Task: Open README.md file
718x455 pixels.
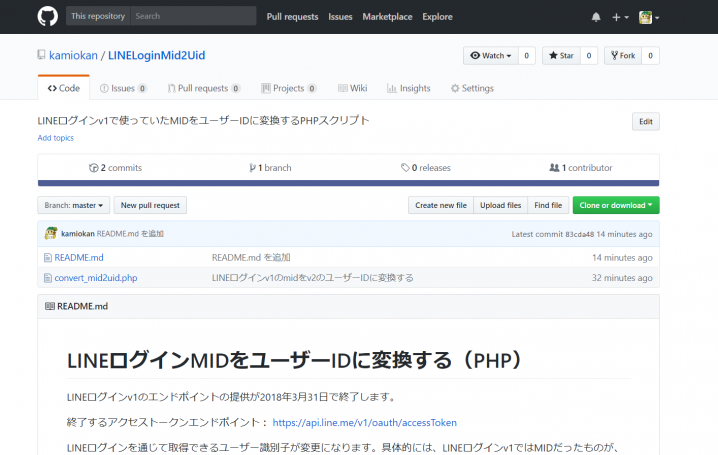Action: pyautogui.click(x=79, y=258)
